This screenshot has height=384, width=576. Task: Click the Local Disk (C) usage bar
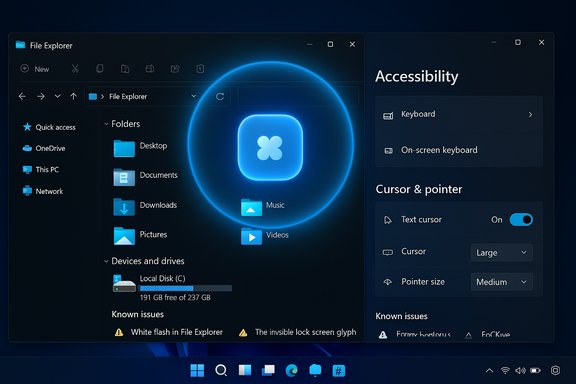click(x=186, y=288)
